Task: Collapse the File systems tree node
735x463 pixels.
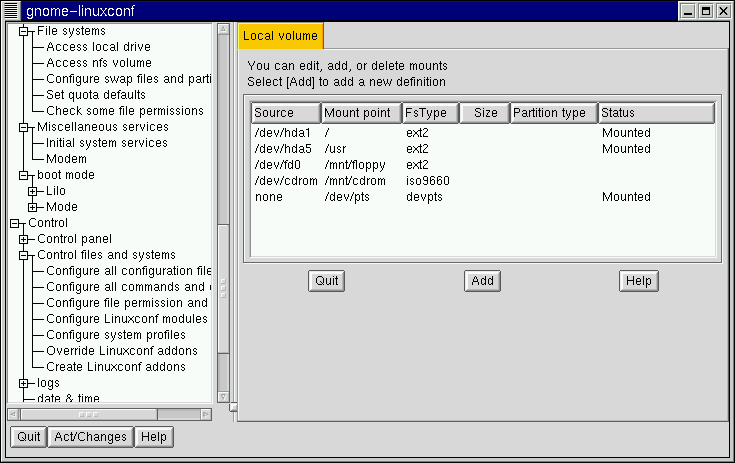Action: [x=24, y=31]
